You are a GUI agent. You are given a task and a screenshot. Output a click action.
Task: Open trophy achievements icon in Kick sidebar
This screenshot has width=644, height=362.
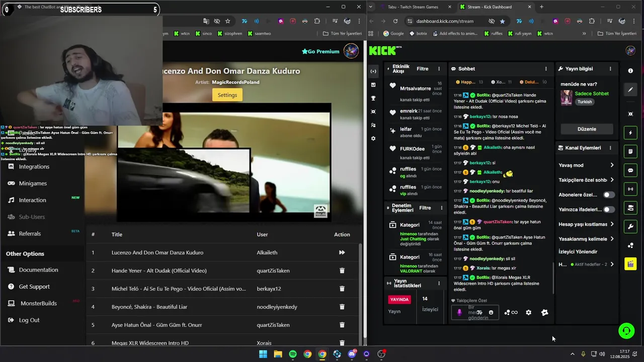[x=373, y=98]
